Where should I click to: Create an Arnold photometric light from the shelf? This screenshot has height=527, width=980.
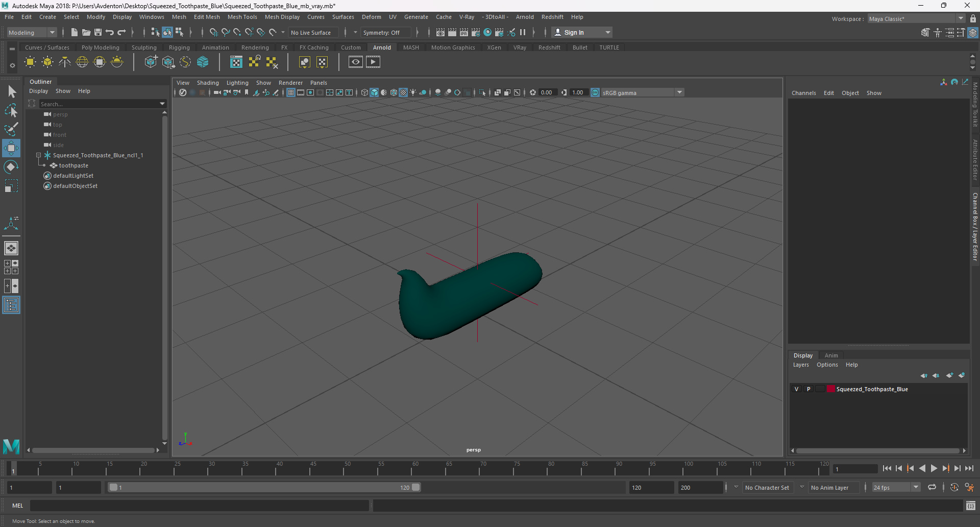point(65,62)
